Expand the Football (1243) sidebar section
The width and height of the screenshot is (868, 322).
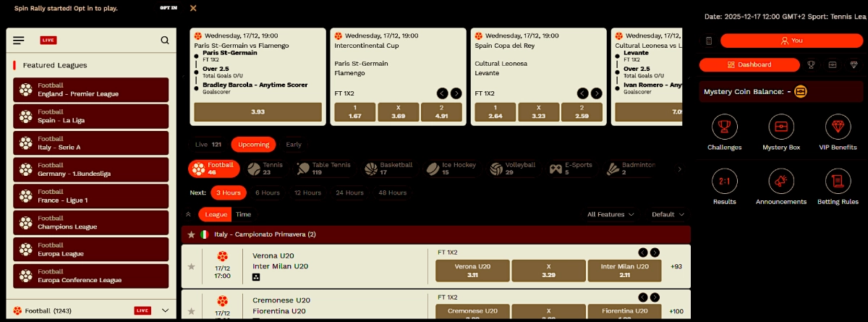click(x=165, y=310)
